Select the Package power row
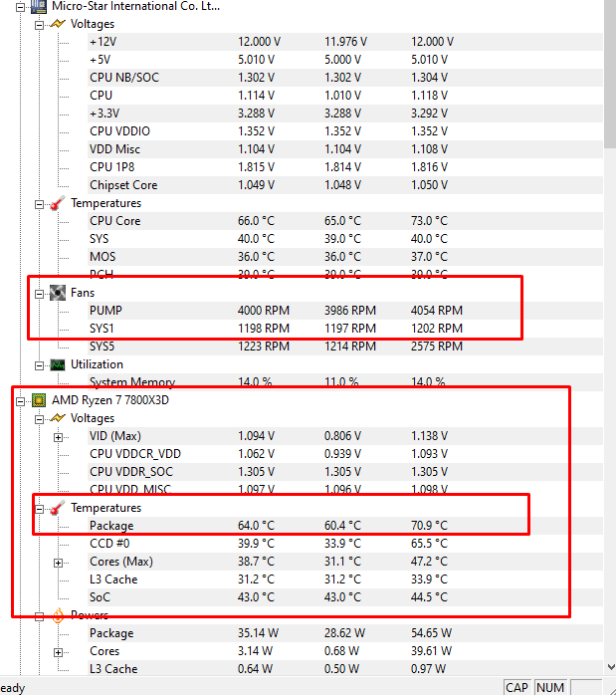616x695 pixels. coord(345,633)
